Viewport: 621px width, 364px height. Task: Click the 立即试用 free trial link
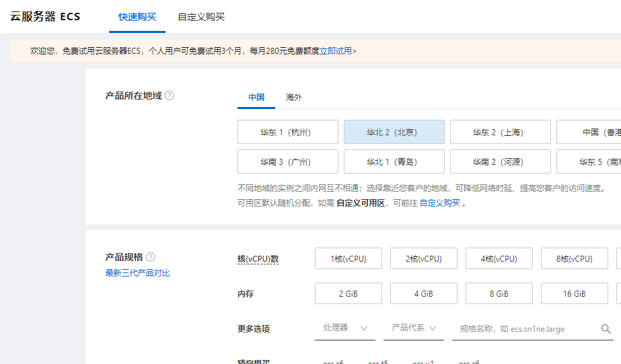(336, 50)
